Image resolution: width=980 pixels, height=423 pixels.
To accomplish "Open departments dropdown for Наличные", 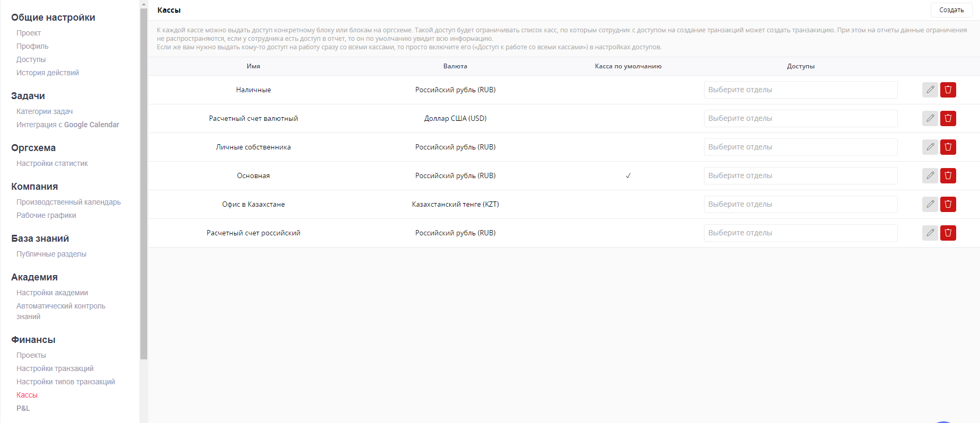I will (800, 90).
